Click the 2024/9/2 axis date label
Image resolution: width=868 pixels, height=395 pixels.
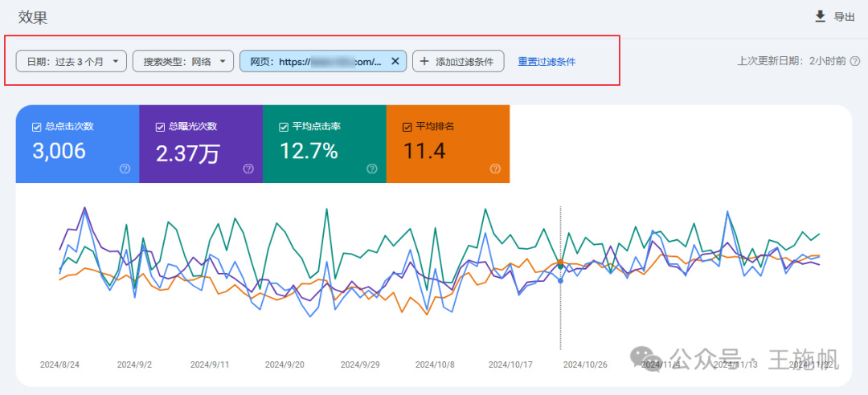[x=134, y=365]
